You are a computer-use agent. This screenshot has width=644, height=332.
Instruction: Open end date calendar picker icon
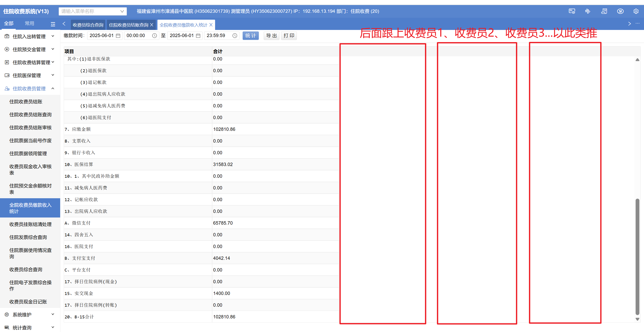point(198,36)
